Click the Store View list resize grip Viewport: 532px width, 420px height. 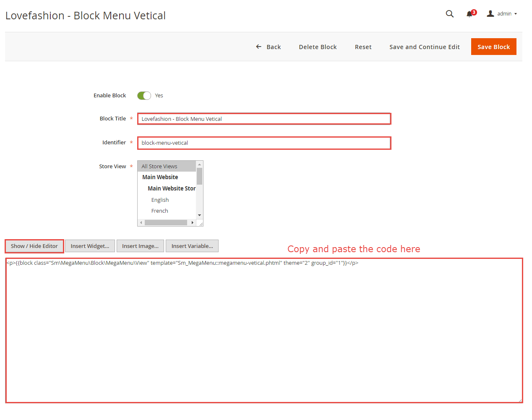point(201,224)
